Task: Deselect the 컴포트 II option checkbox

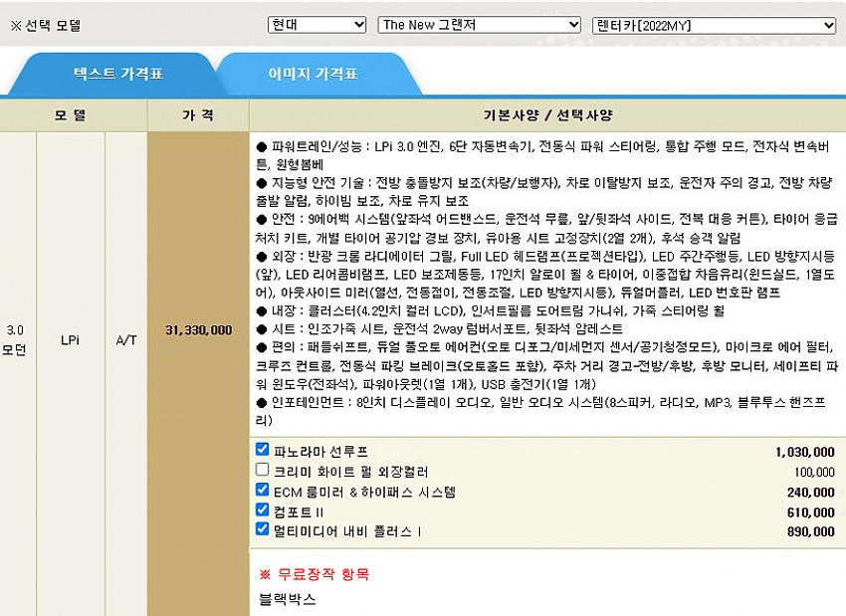Action: coord(263,511)
